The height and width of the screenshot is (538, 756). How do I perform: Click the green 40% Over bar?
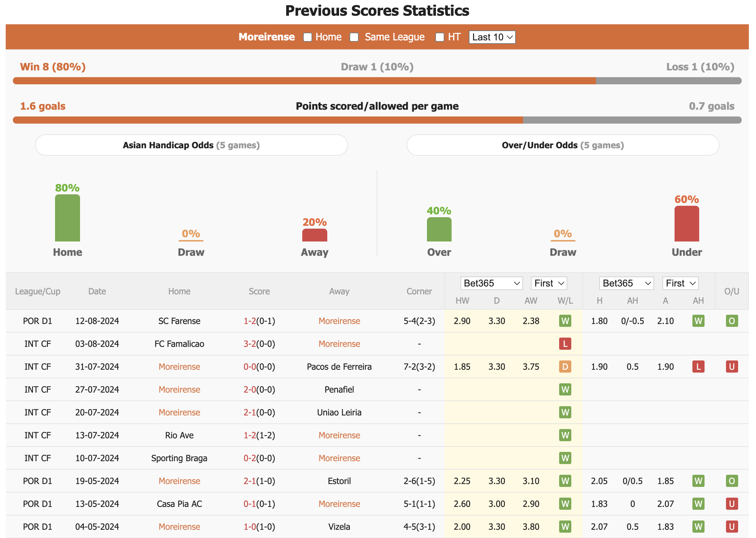(x=439, y=229)
